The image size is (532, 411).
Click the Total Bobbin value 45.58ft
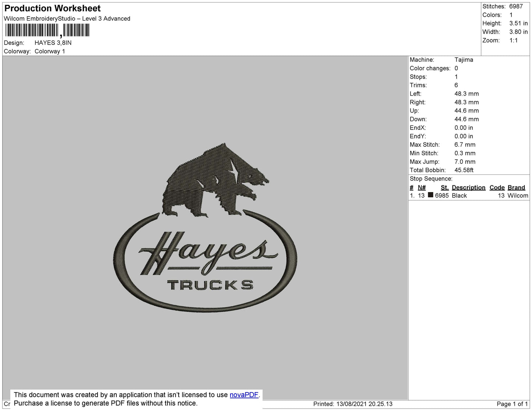(464, 170)
